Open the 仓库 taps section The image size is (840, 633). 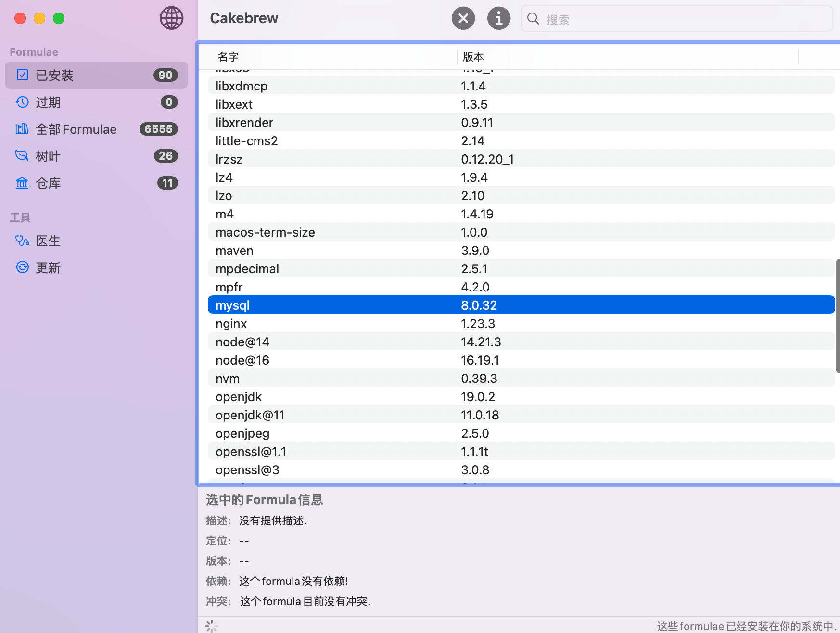96,183
